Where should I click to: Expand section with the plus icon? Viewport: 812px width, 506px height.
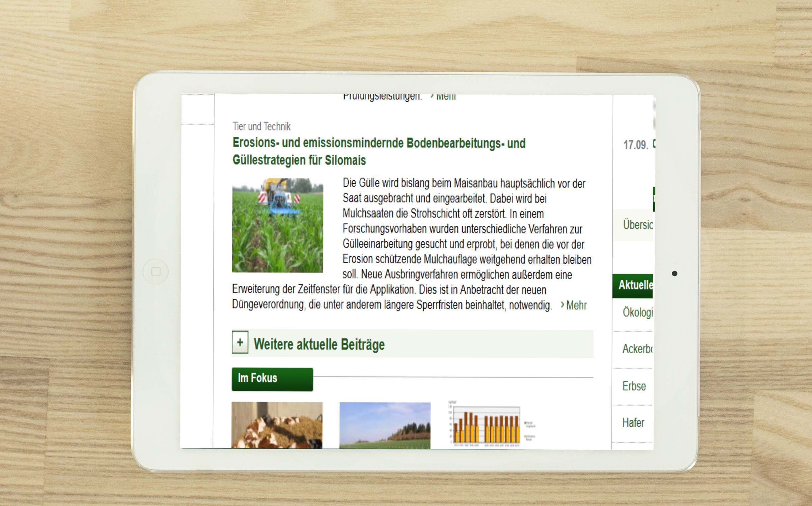pyautogui.click(x=240, y=342)
